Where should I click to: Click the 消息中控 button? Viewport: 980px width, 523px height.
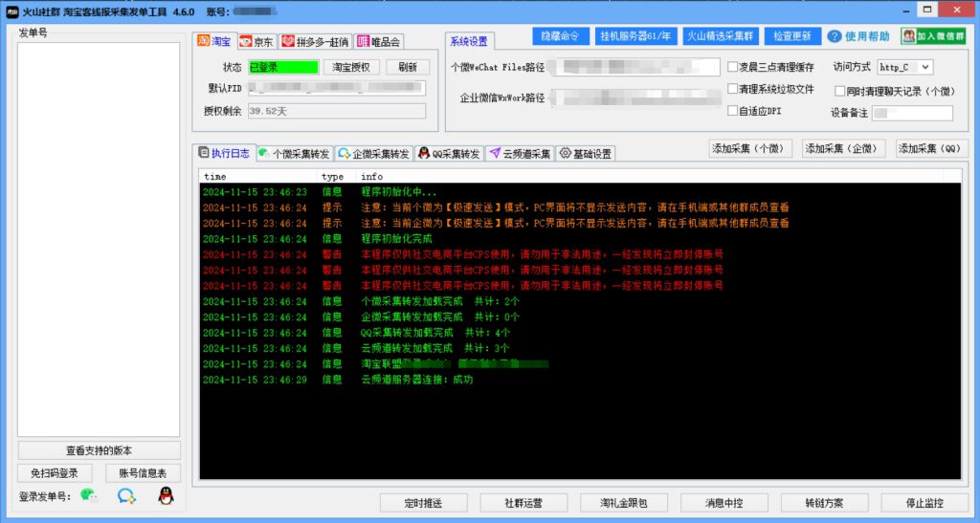coord(724,502)
